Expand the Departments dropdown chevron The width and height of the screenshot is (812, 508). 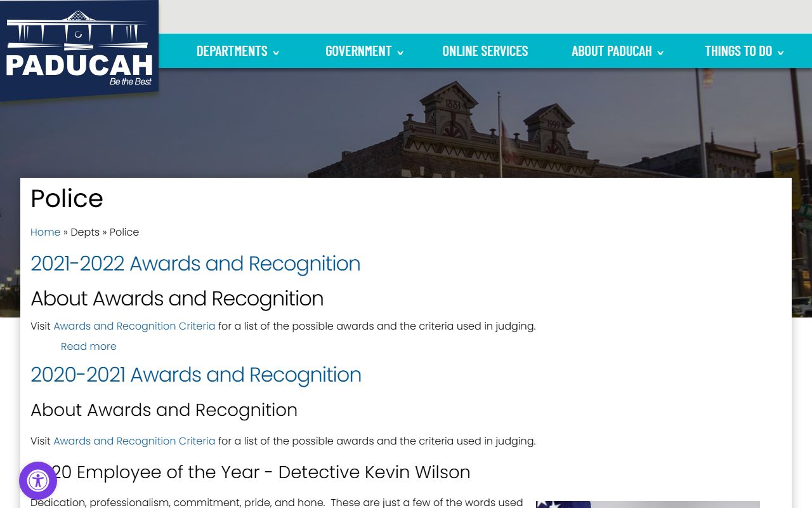[276, 53]
